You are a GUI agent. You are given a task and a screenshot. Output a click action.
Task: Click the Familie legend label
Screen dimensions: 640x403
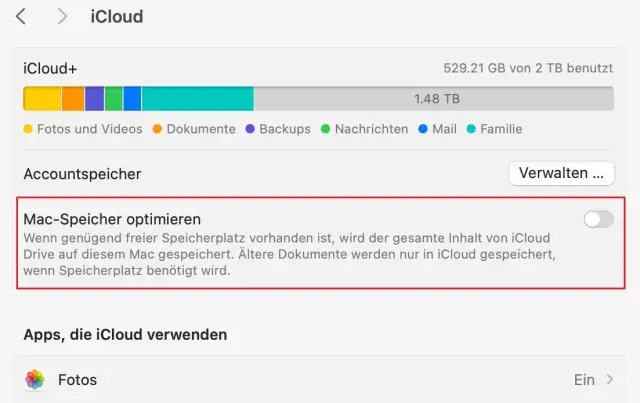(x=501, y=129)
